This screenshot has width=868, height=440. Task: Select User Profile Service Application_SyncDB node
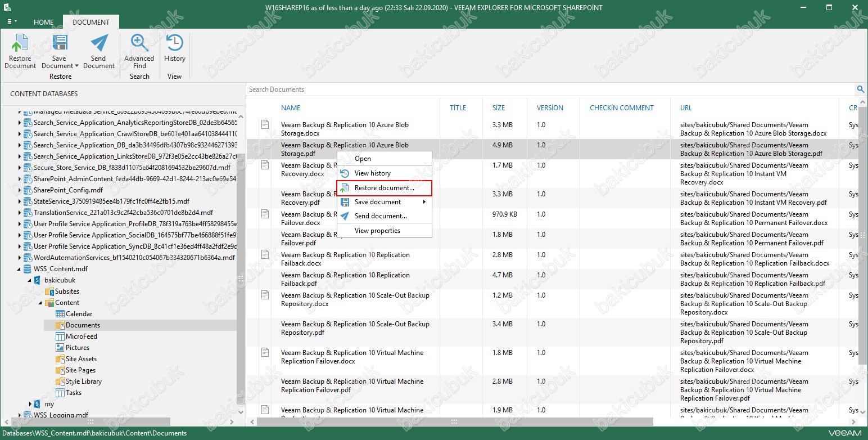pos(135,246)
